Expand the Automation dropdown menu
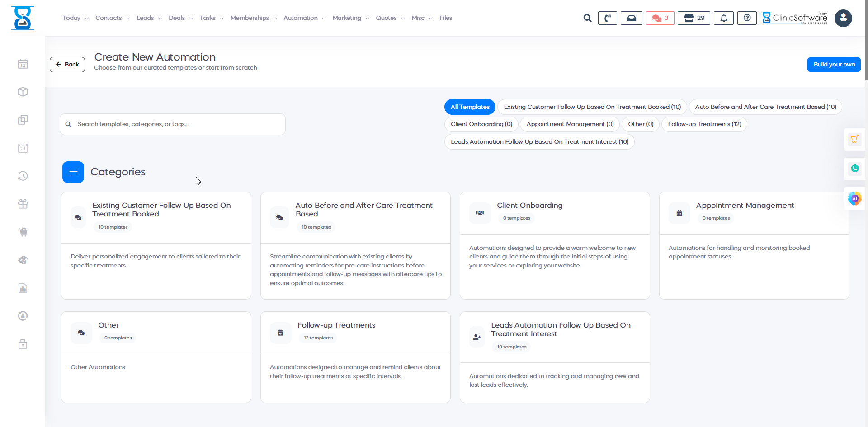This screenshot has height=427, width=868. pos(304,18)
